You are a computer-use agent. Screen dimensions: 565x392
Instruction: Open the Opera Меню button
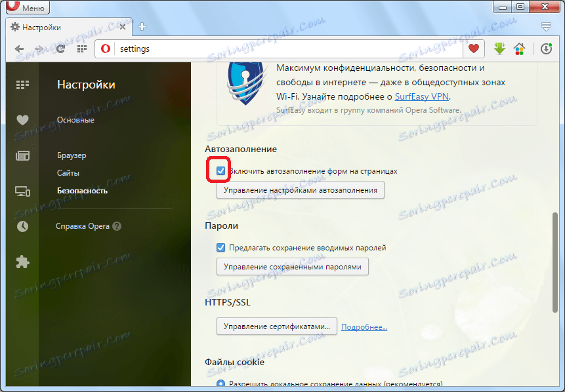28,7
